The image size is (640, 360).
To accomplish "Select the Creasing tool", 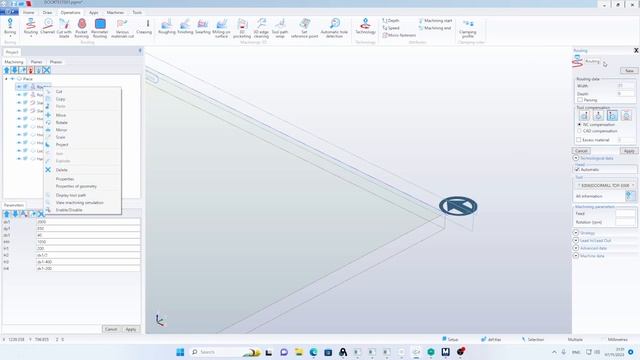I will pyautogui.click(x=144, y=26).
